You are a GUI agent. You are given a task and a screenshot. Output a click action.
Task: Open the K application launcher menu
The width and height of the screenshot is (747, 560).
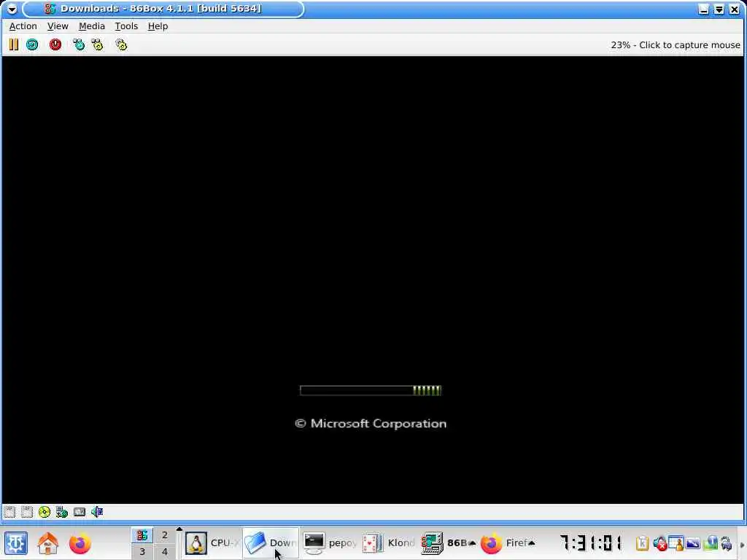[16, 543]
